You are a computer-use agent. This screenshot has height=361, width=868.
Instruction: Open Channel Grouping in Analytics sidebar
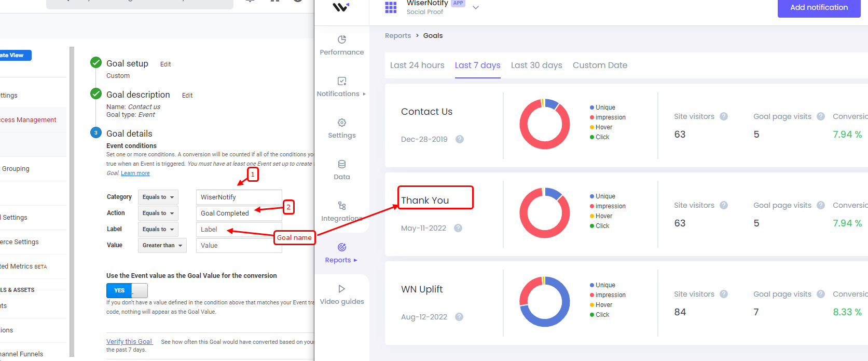tap(16, 169)
